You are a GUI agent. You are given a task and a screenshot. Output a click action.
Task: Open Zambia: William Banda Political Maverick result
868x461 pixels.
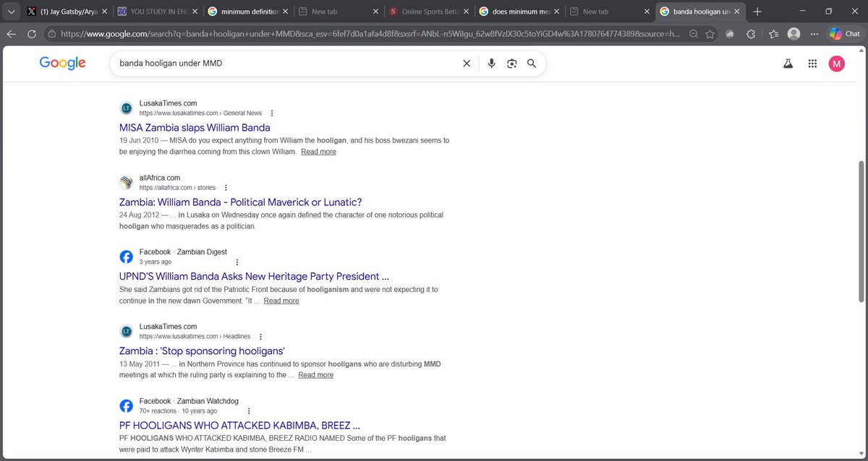[x=240, y=202]
